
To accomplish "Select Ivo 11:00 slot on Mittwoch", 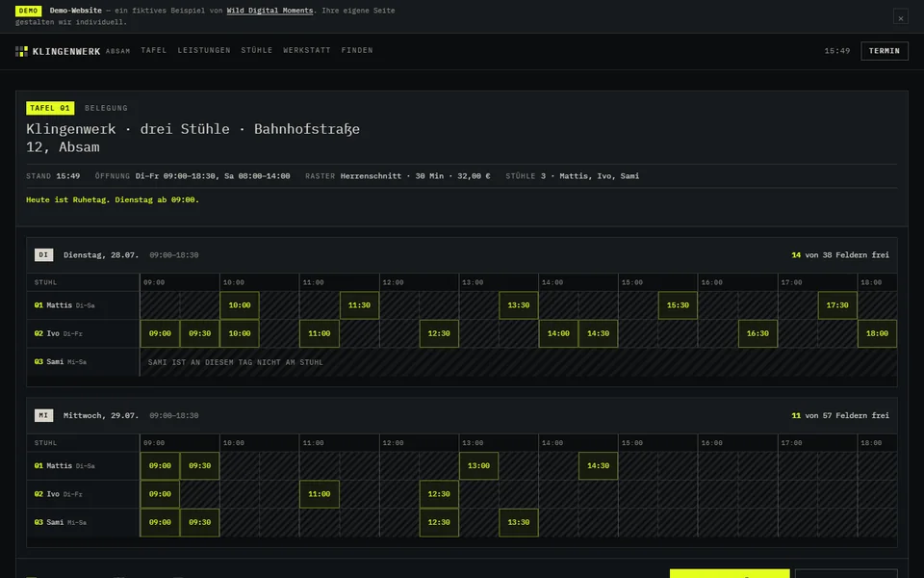I will point(320,494).
